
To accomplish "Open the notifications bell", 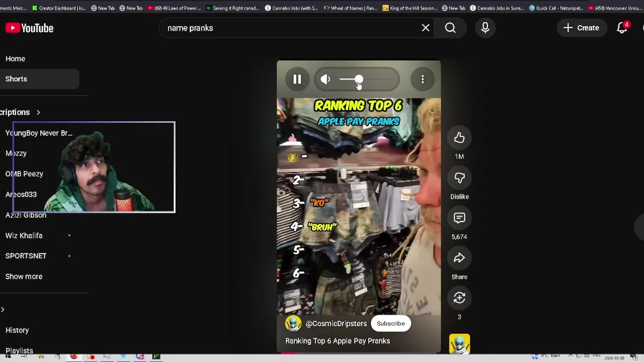I will pos(622,28).
